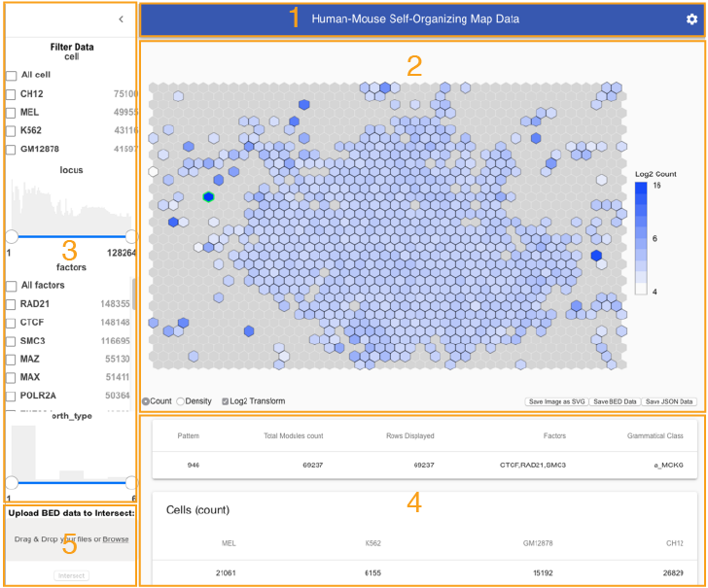Toggle the Log2 Transform checkbox
Image resolution: width=708 pixels, height=588 pixels.
coord(225,401)
